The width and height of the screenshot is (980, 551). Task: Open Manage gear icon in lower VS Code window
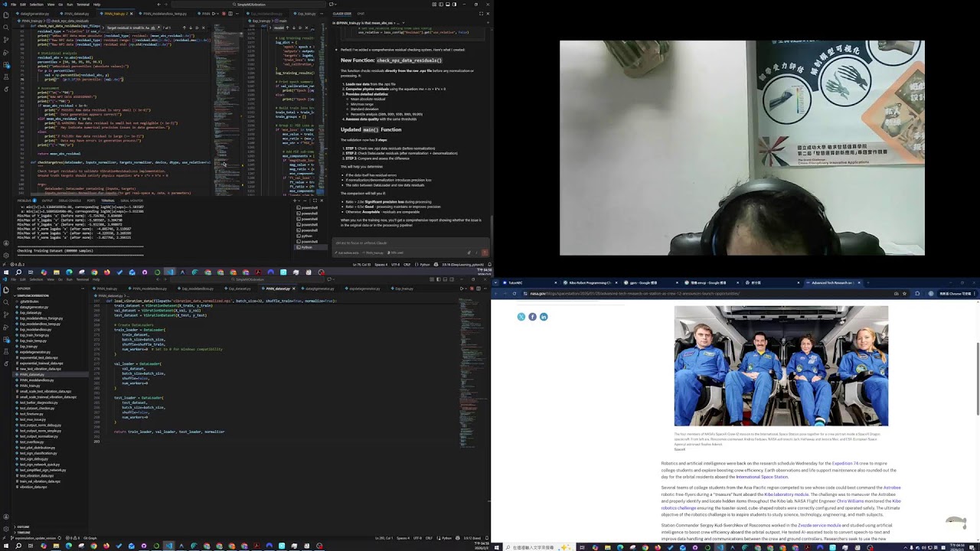tap(6, 529)
